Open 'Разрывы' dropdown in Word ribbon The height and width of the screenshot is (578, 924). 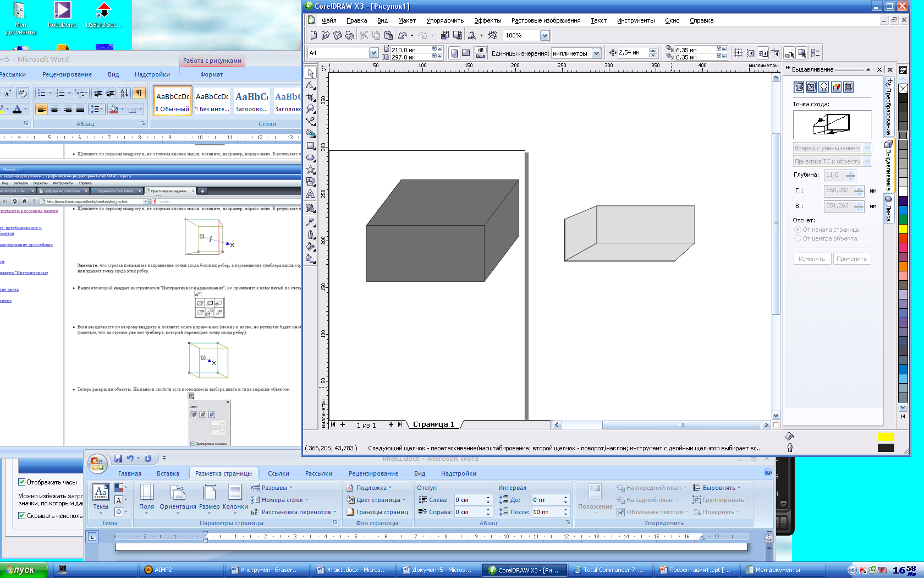click(x=272, y=488)
